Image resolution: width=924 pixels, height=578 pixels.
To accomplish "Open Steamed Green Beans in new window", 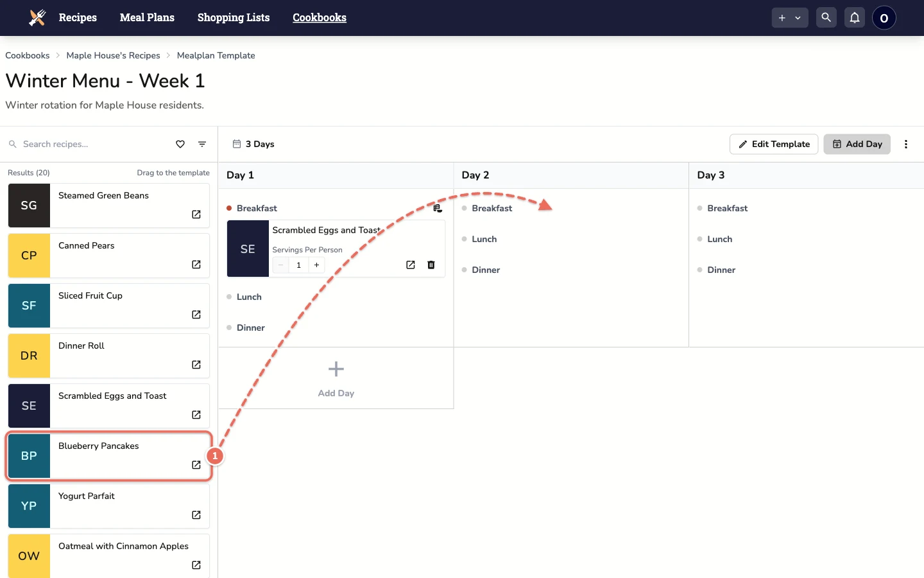I will [196, 215].
